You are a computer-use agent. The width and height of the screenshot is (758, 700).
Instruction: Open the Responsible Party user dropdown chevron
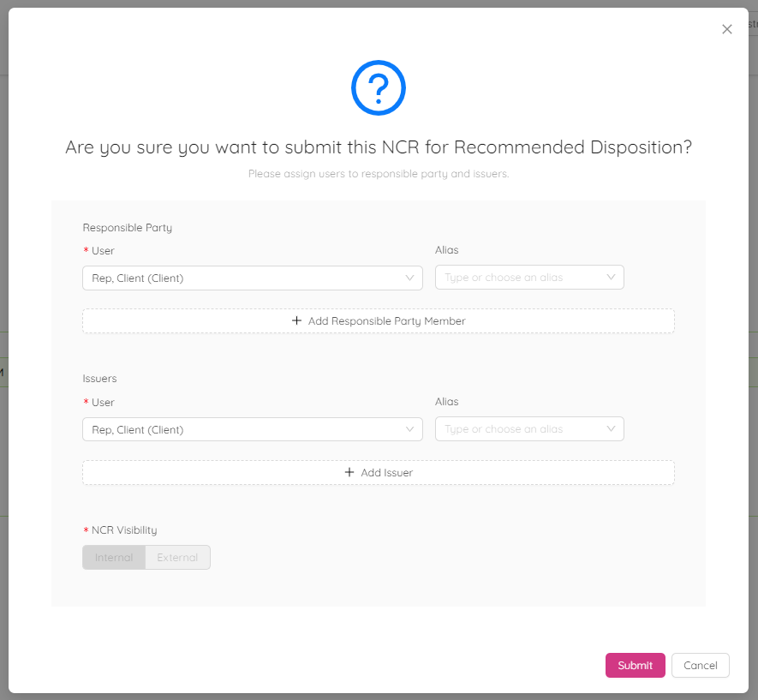pyautogui.click(x=410, y=278)
